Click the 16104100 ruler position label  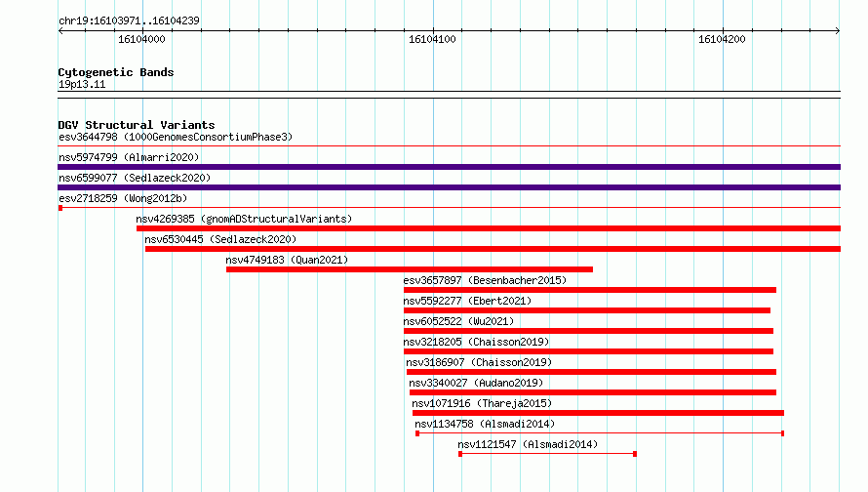tap(432, 39)
